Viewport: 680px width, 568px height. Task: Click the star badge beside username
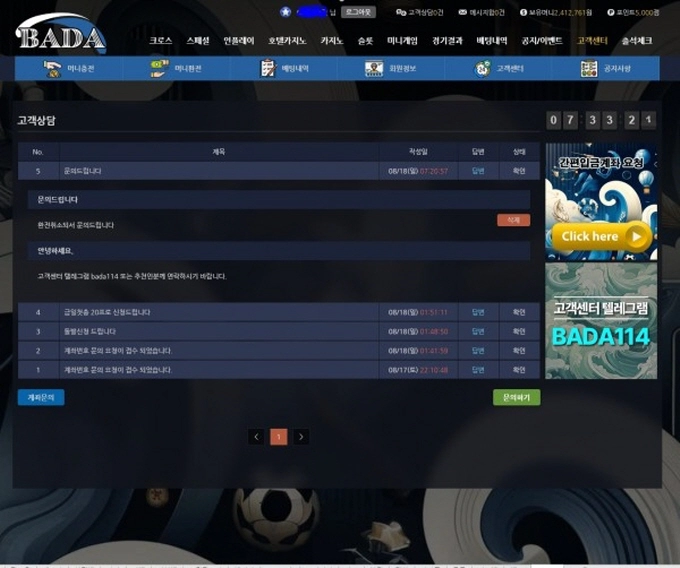tap(285, 12)
